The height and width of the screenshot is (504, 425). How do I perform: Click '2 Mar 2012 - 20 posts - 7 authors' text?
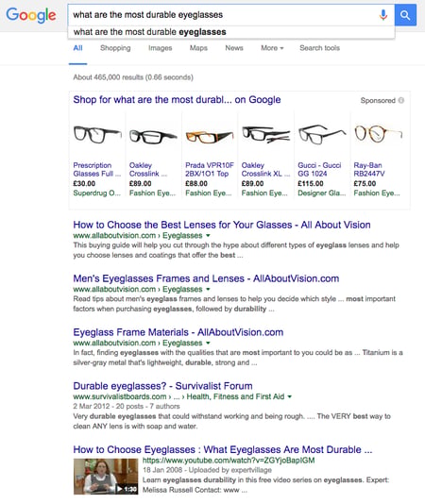(x=127, y=406)
